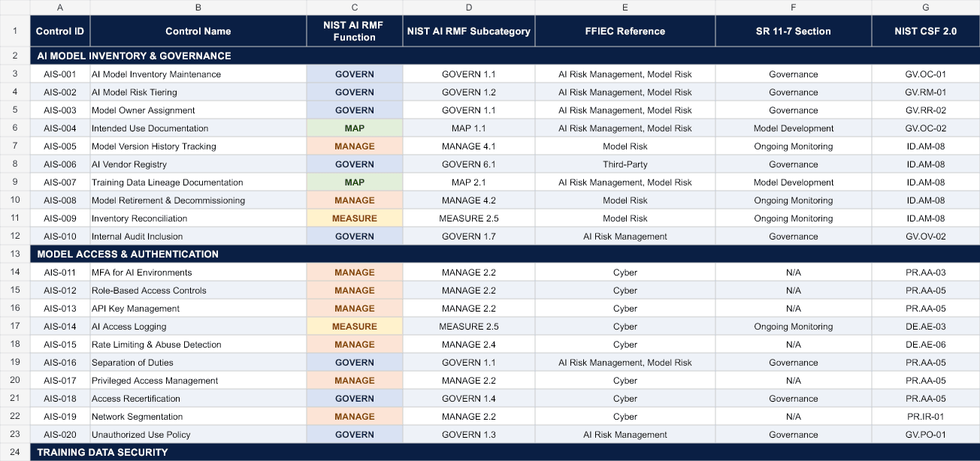This screenshot has width=980, height=461.
Task: Click cell "Internal Audit Inclusion"
Action: [198, 236]
